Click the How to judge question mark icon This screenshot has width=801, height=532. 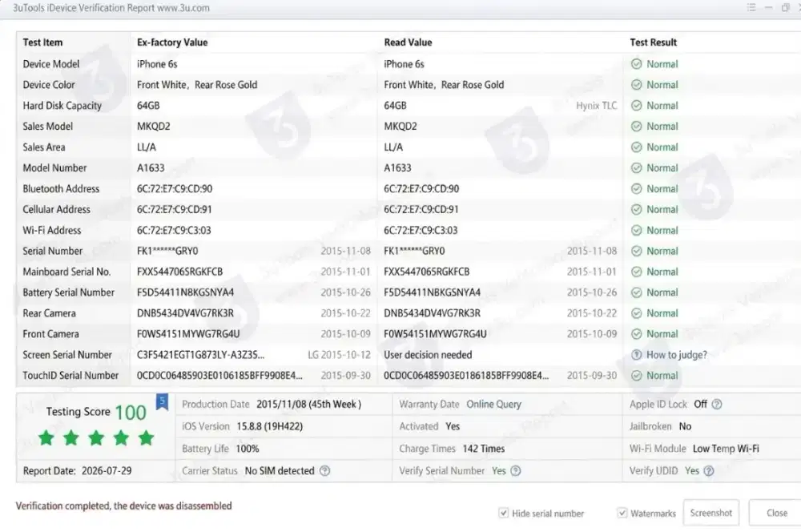(636, 355)
